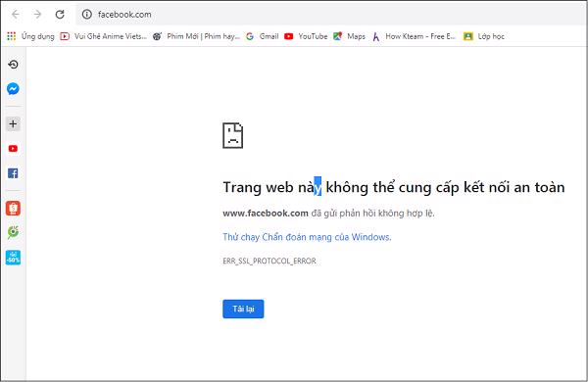
Task: Click the site info icon in address bar
Action: point(87,15)
